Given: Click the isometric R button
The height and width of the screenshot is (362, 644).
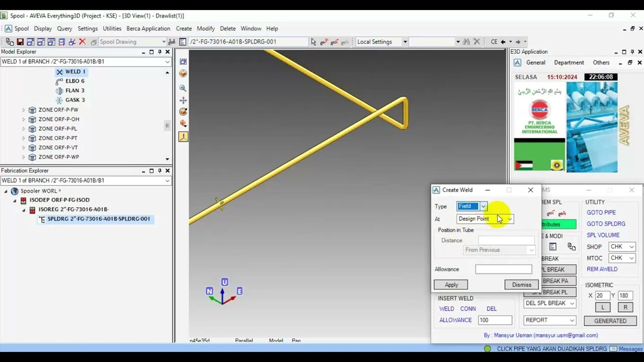Looking at the screenshot, I should point(625,307).
